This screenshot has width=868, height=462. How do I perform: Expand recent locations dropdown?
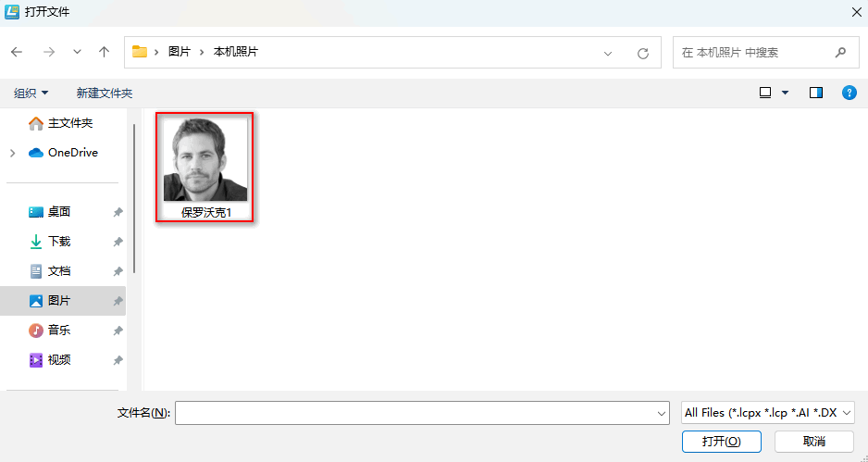click(x=77, y=53)
